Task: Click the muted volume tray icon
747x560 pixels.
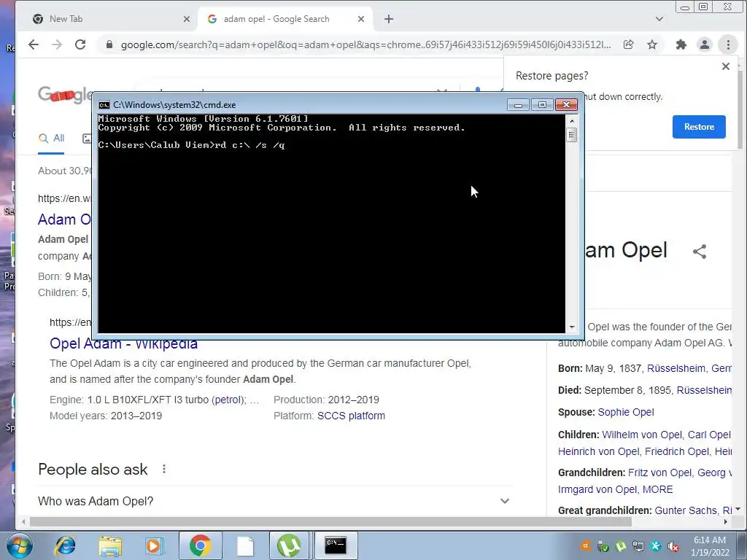Action: click(673, 547)
